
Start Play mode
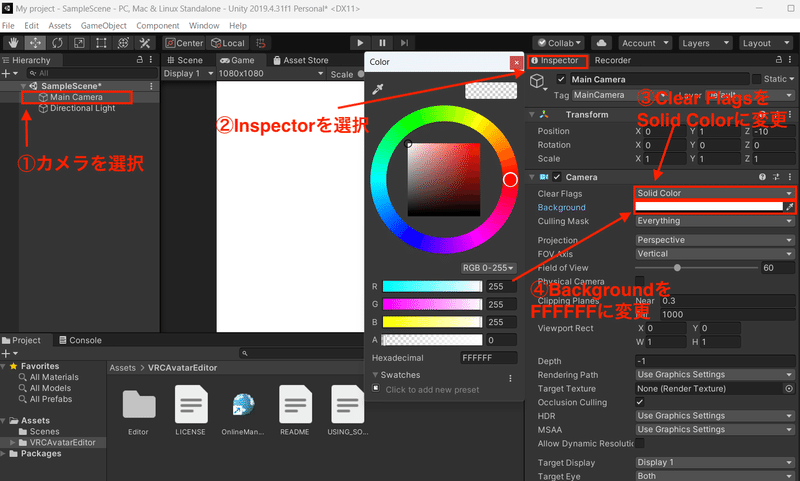(360, 43)
